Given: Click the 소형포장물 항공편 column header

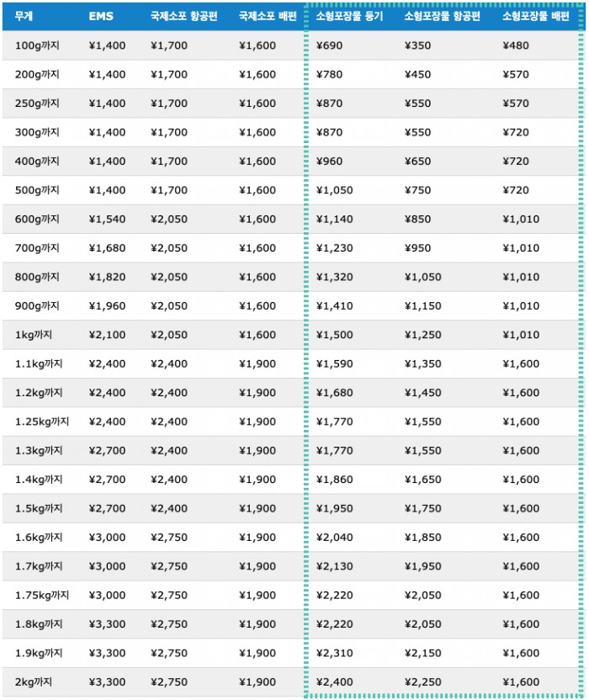Looking at the screenshot, I should 443,16.
